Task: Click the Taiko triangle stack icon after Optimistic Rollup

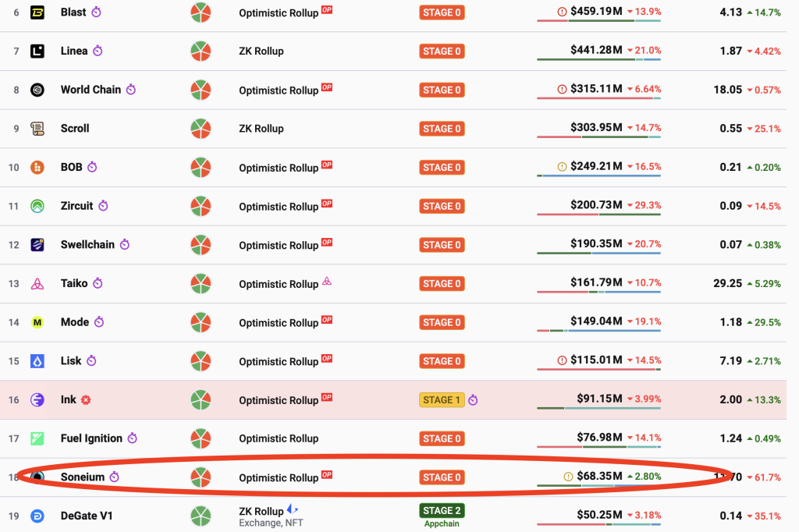Action: pos(327,281)
